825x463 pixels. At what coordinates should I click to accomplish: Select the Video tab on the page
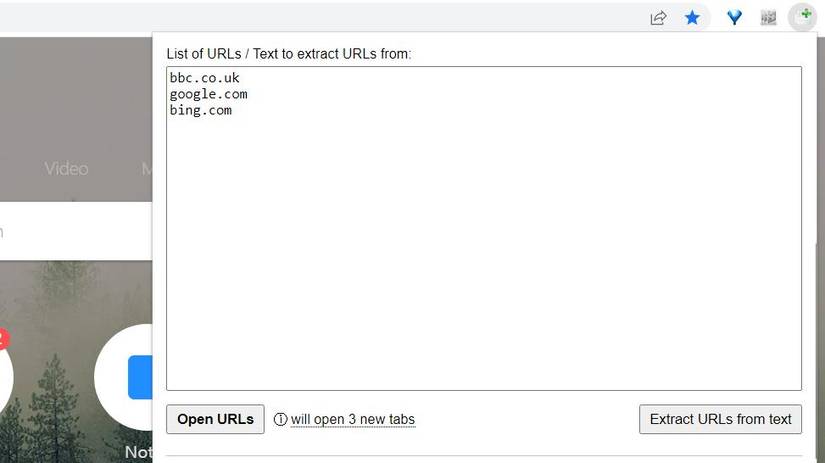pyautogui.click(x=66, y=169)
